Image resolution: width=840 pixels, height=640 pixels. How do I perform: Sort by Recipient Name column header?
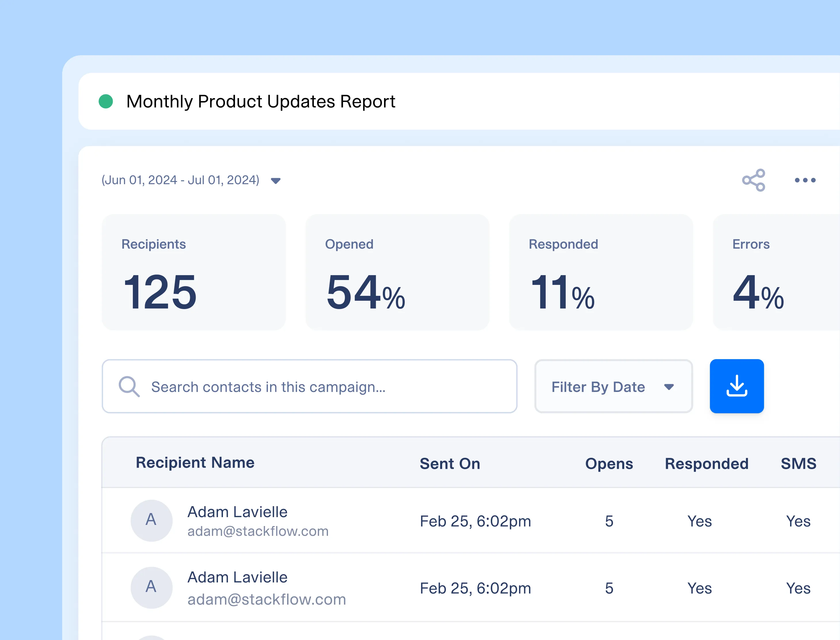click(x=195, y=462)
